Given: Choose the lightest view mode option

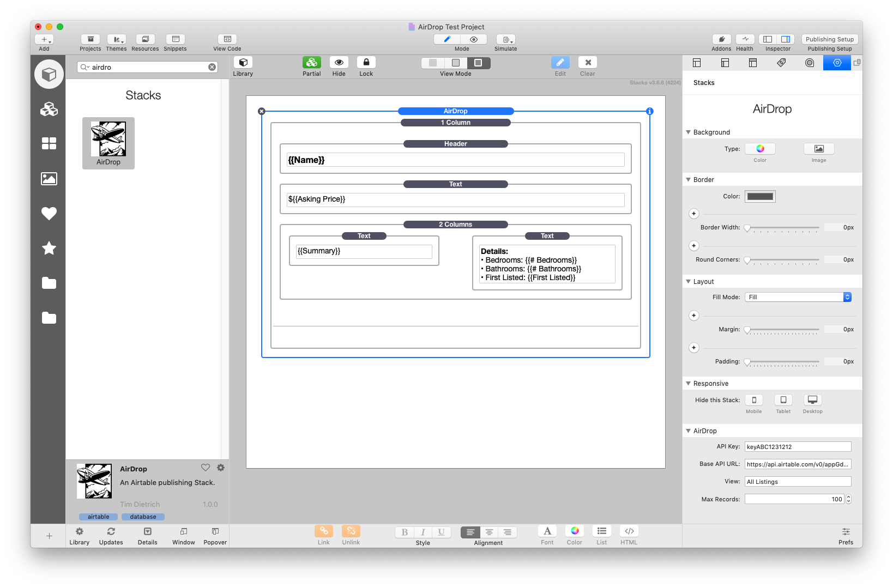Looking at the screenshot, I should 433,63.
